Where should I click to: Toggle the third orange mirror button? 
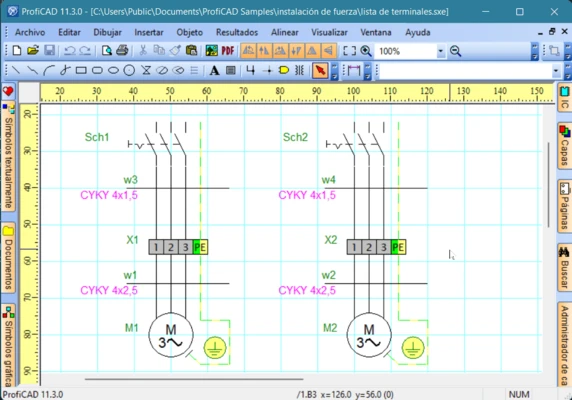280,51
